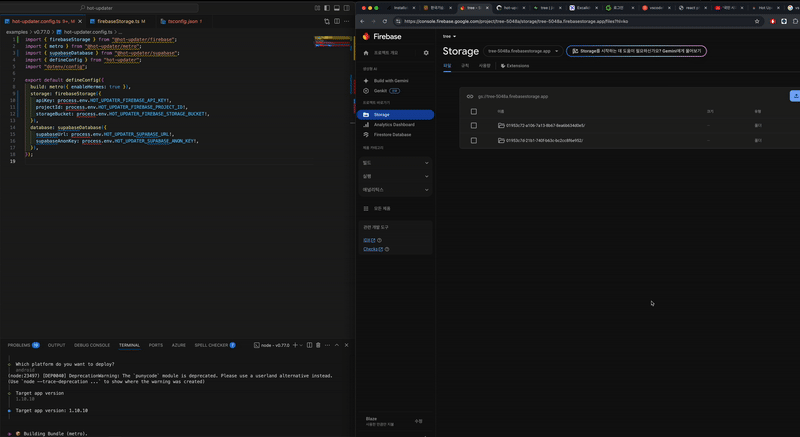Click the VS Code minimap code preview
800x437 pixels.
click(333, 41)
